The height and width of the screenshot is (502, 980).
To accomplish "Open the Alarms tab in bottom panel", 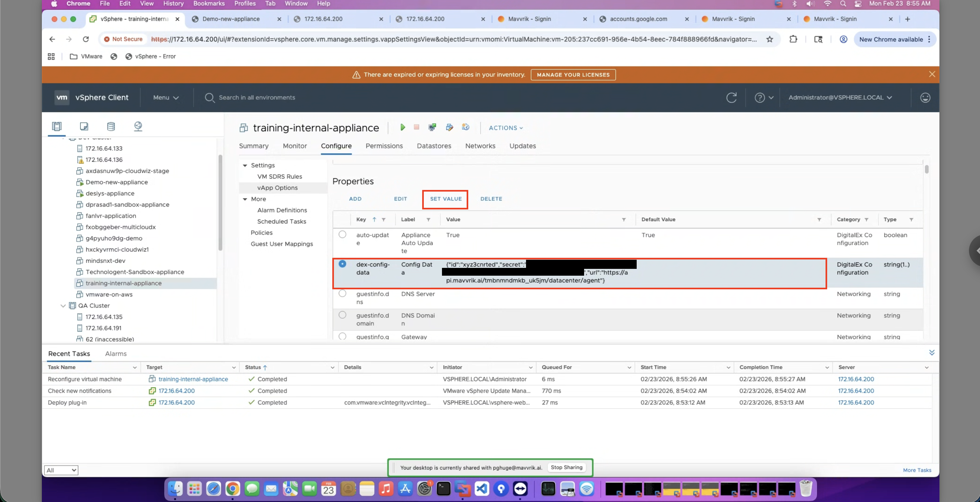I will pos(116,354).
